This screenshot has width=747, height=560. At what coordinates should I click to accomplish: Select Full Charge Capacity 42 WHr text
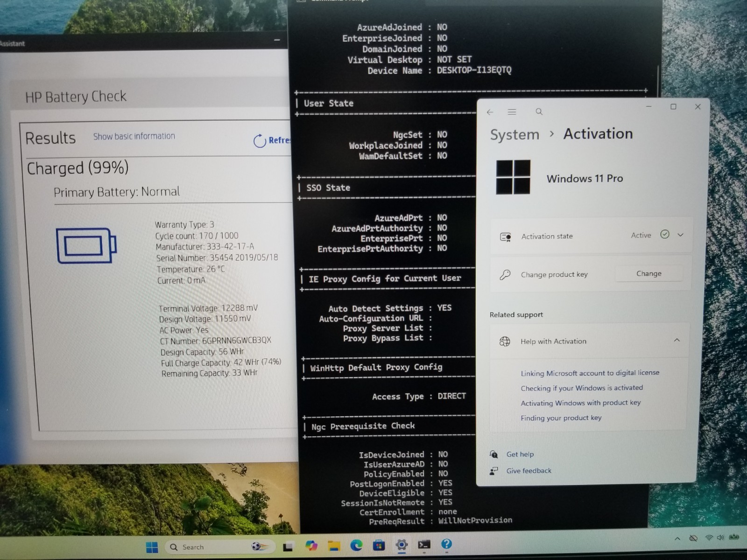click(221, 363)
